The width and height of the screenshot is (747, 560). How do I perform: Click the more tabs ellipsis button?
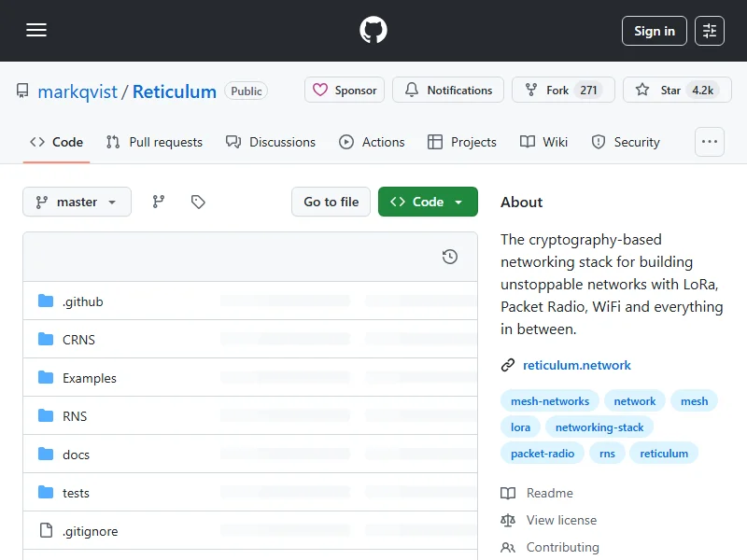pyautogui.click(x=710, y=142)
